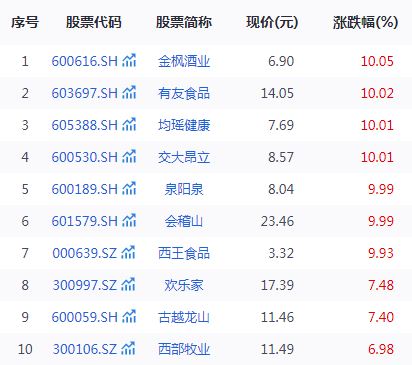Click stock name 交大昂立
412x365 pixels.
(184, 157)
